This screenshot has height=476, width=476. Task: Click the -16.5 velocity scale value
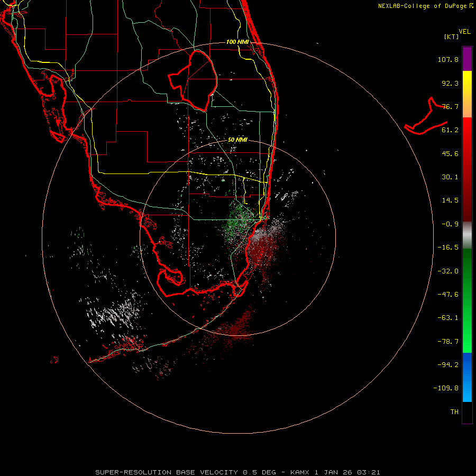(448, 248)
